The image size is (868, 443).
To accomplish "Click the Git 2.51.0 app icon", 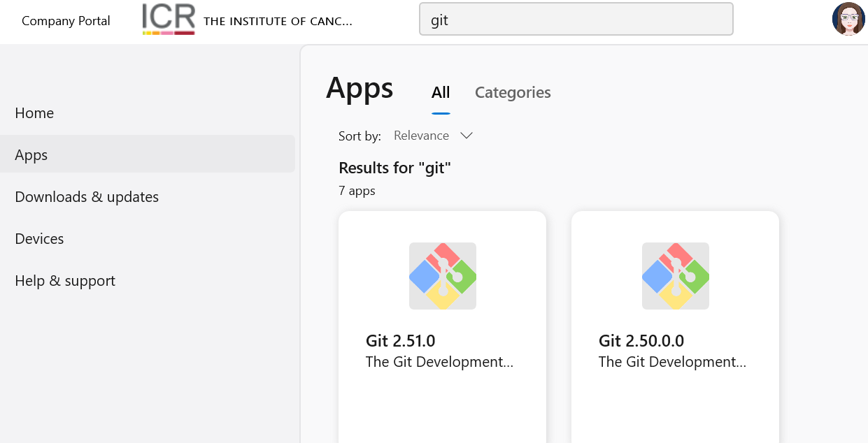I will coord(443,276).
